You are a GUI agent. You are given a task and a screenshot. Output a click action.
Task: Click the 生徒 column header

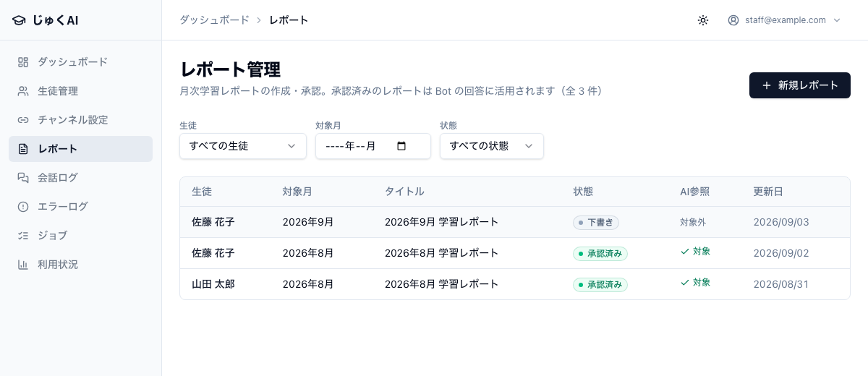[202, 192]
